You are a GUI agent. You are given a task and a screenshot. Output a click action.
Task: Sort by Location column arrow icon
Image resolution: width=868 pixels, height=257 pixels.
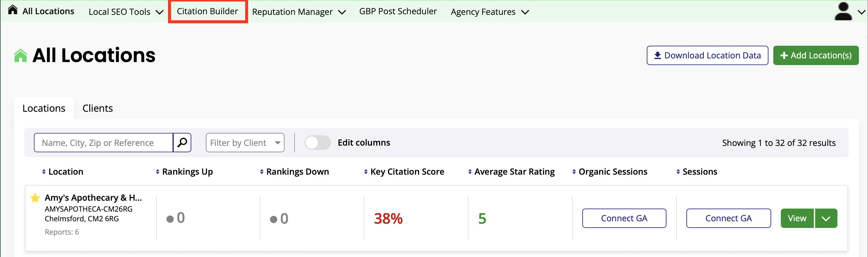coord(44,172)
